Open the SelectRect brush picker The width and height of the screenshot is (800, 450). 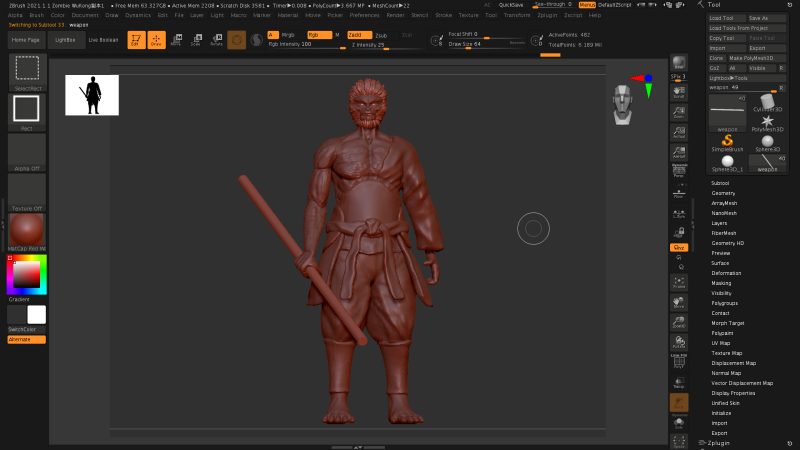[27, 70]
